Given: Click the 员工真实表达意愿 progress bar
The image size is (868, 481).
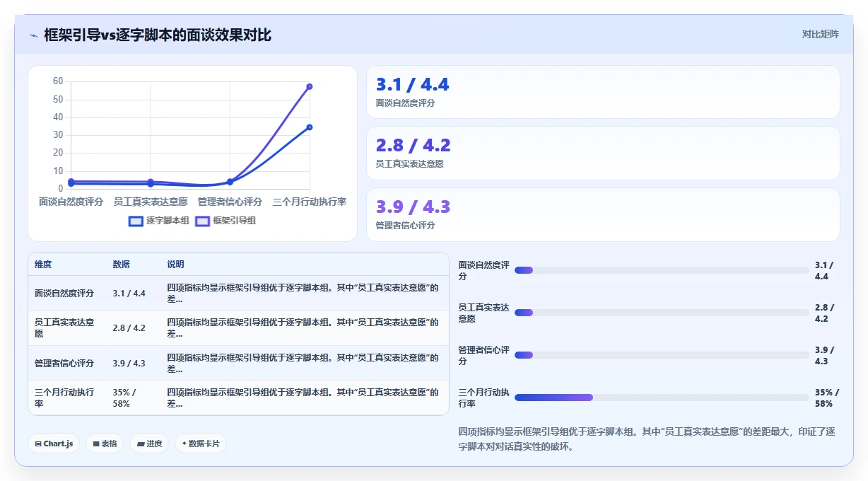Looking at the screenshot, I should point(662,313).
